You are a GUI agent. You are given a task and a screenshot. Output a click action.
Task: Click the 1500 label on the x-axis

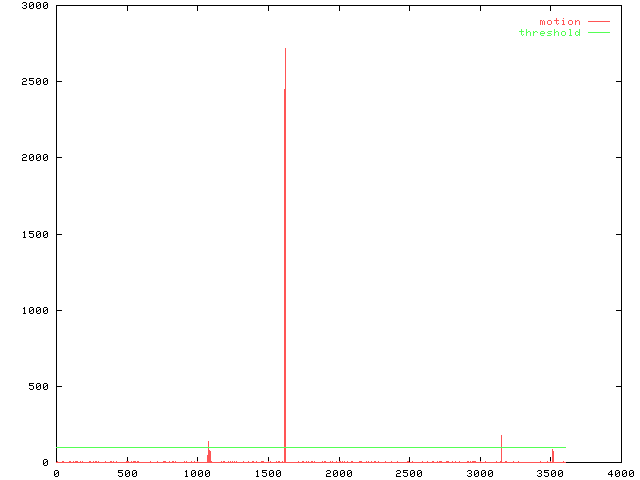[x=268, y=473]
